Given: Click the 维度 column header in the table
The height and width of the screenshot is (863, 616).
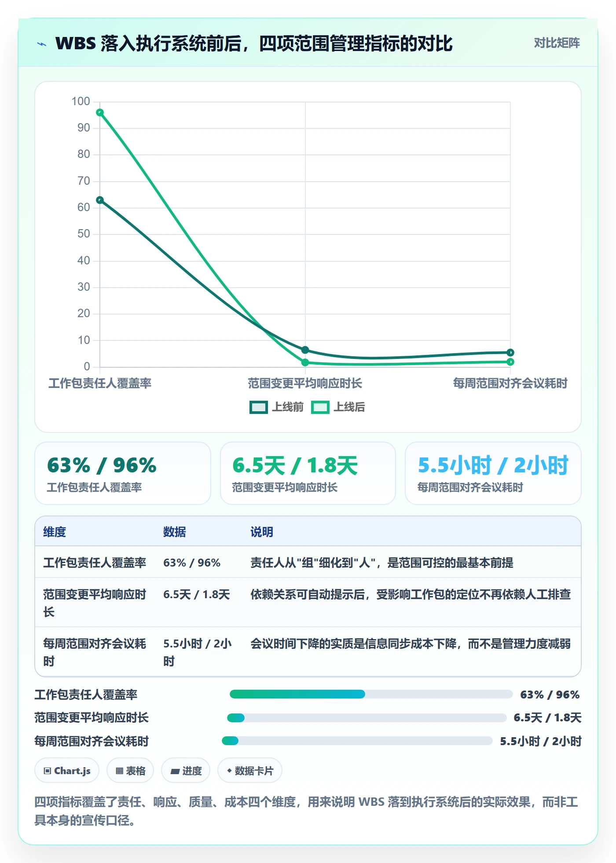Looking at the screenshot, I should (55, 532).
